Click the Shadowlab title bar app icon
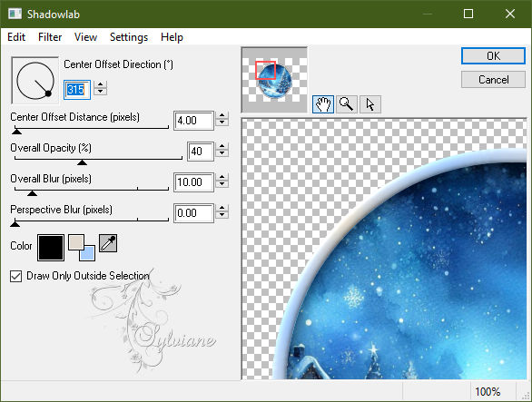532x402 pixels. point(15,14)
